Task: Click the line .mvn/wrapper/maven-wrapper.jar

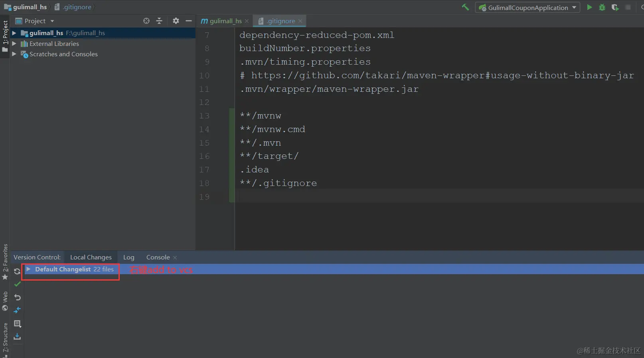Action: [329, 89]
